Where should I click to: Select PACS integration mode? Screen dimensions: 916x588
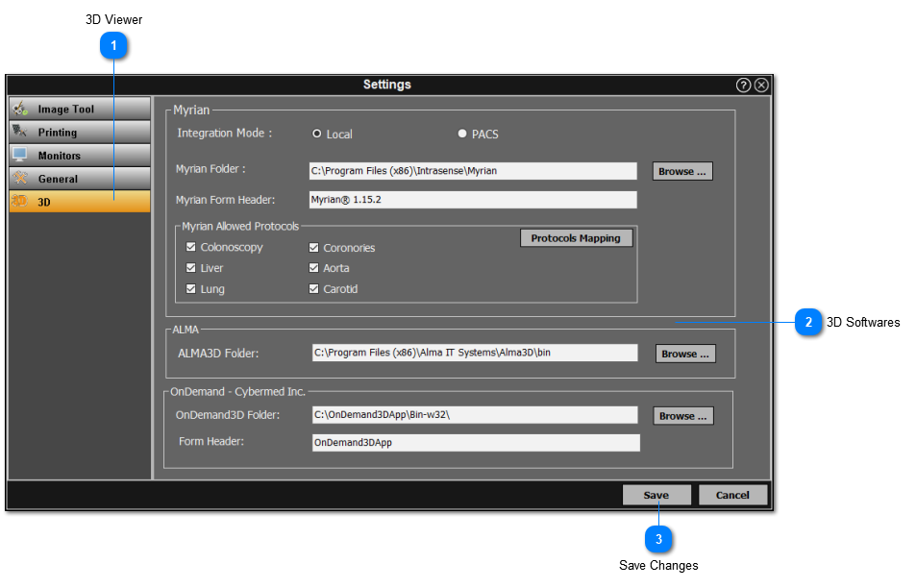[461, 134]
